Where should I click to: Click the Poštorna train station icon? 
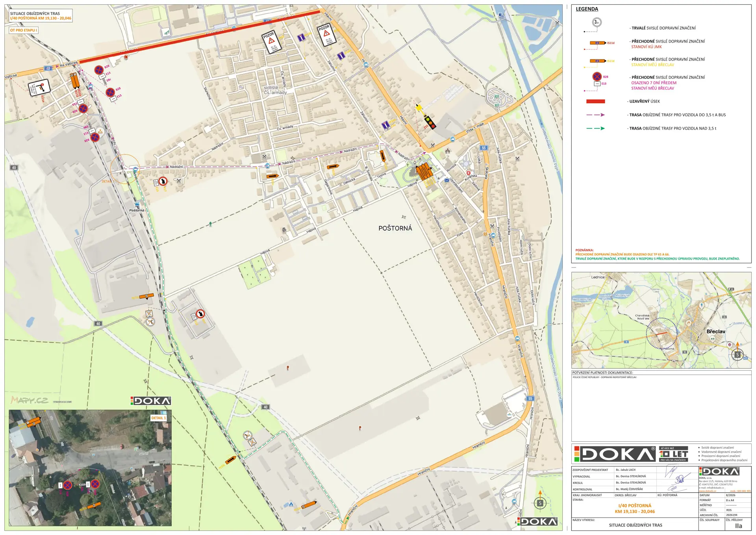[137, 204]
